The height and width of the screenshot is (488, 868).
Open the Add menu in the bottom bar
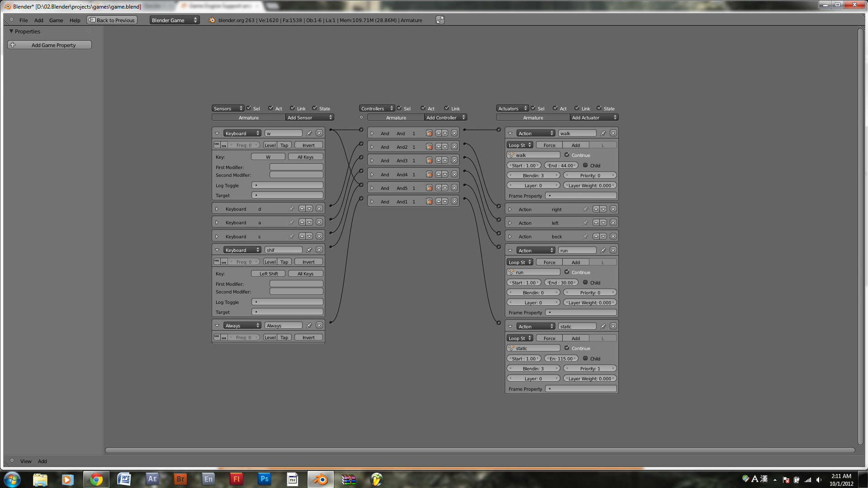(x=42, y=461)
